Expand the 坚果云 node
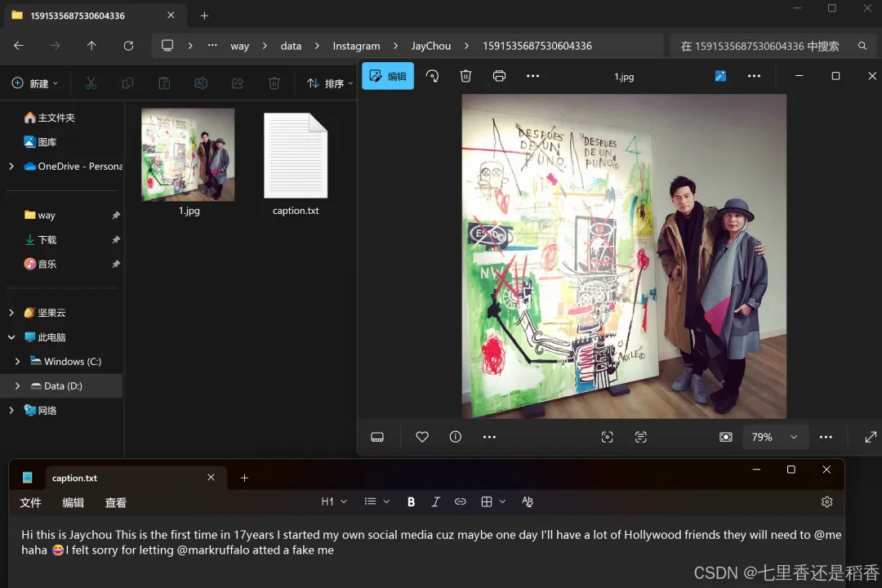This screenshot has height=588, width=882. tap(11, 313)
